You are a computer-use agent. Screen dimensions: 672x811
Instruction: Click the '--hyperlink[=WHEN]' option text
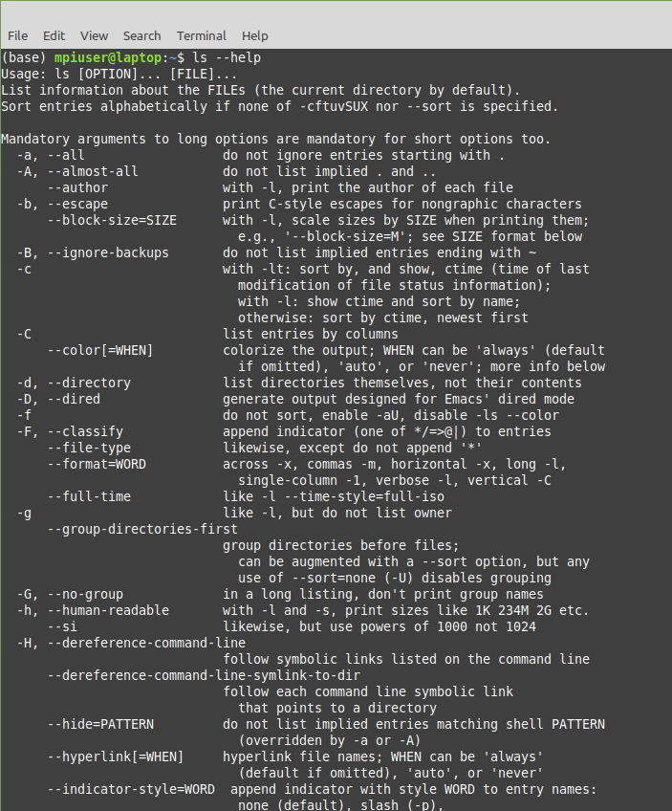pyautogui.click(x=116, y=756)
